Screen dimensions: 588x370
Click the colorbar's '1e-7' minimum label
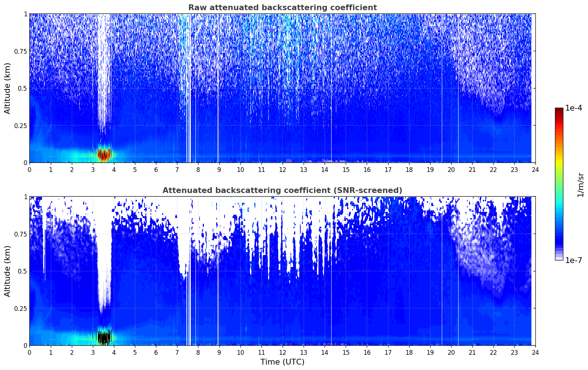(574, 260)
